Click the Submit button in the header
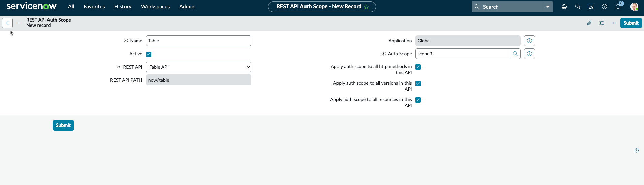The height and width of the screenshot is (185, 644). click(631, 23)
